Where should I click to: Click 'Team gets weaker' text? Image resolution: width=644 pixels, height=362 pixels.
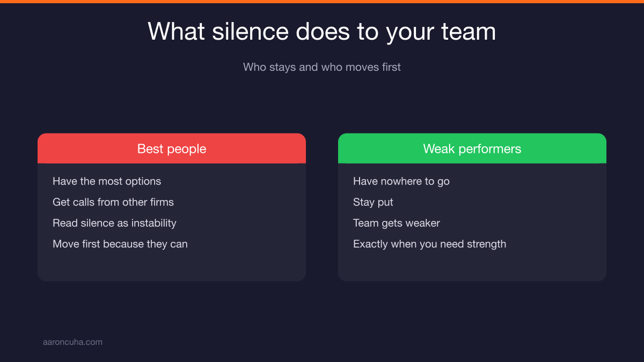pyautogui.click(x=397, y=223)
